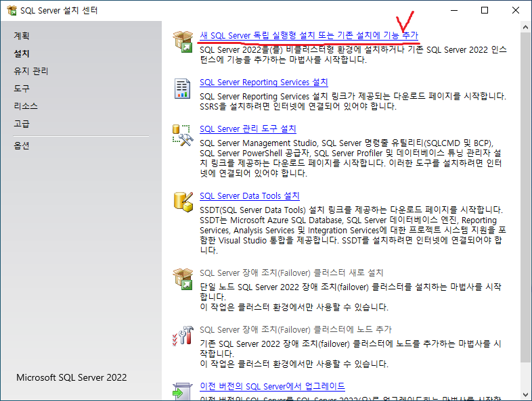Open the 옵션 sidebar page
The width and height of the screenshot is (532, 401).
click(x=22, y=145)
